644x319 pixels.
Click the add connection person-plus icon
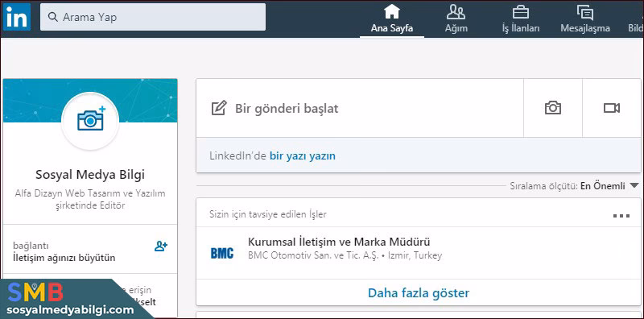tap(160, 246)
